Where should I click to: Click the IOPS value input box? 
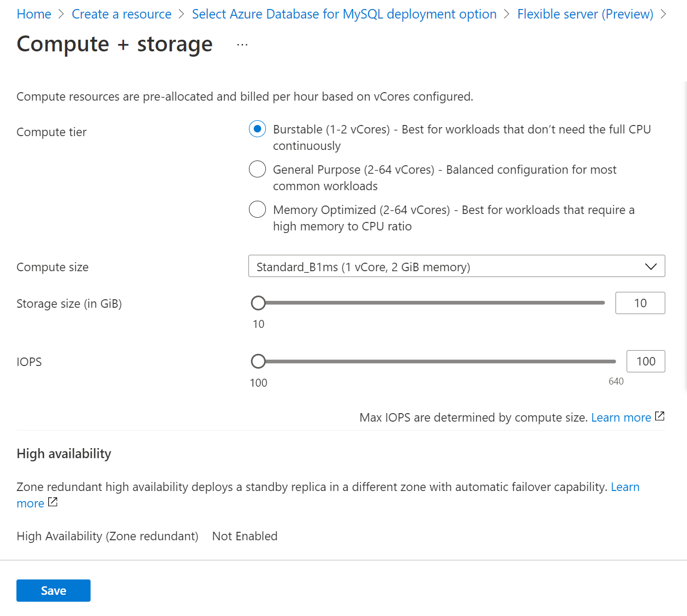pos(645,361)
